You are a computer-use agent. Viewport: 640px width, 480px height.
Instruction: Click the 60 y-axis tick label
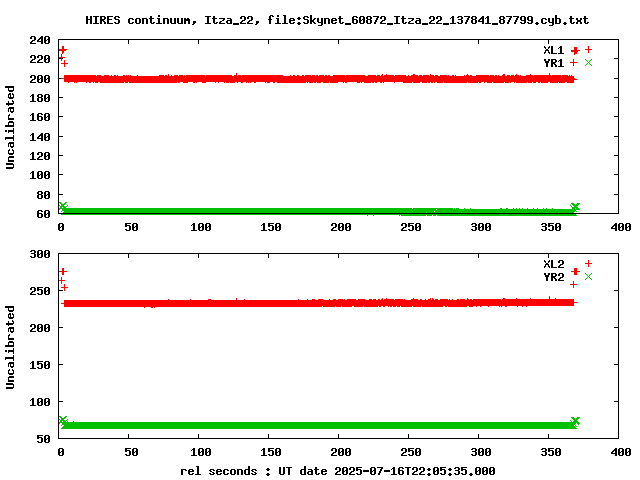click(x=44, y=214)
